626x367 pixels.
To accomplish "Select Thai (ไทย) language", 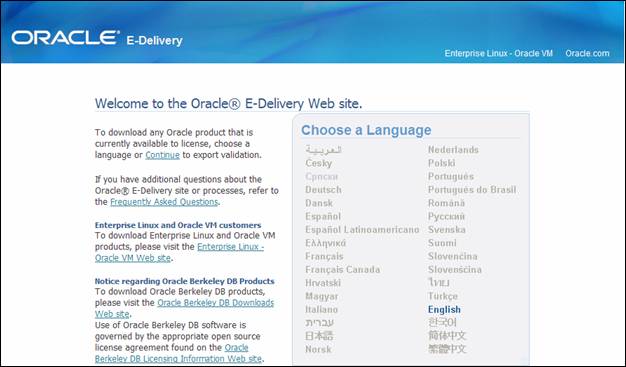I will [x=439, y=283].
